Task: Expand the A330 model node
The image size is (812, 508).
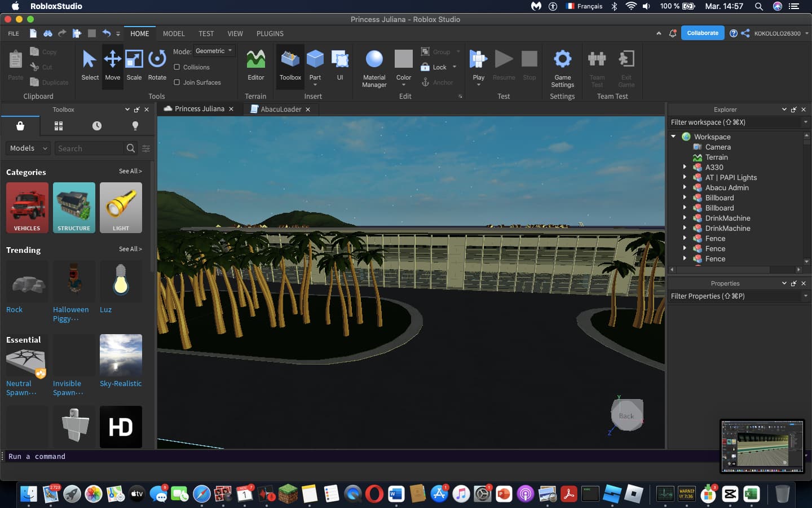Action: 685,167
